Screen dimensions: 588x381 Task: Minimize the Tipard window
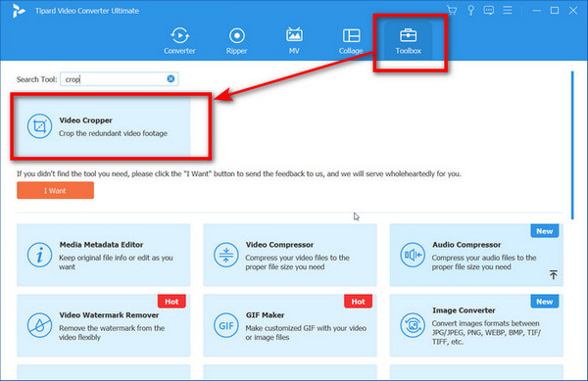click(537, 11)
